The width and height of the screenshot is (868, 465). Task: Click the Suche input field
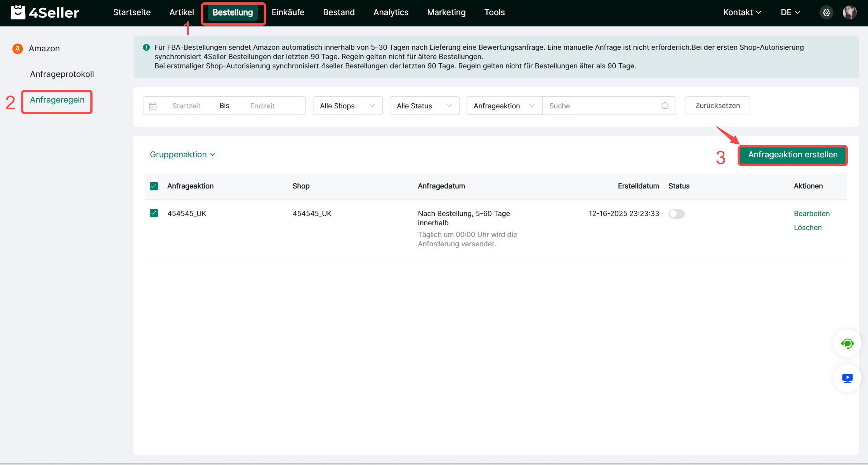tap(602, 106)
